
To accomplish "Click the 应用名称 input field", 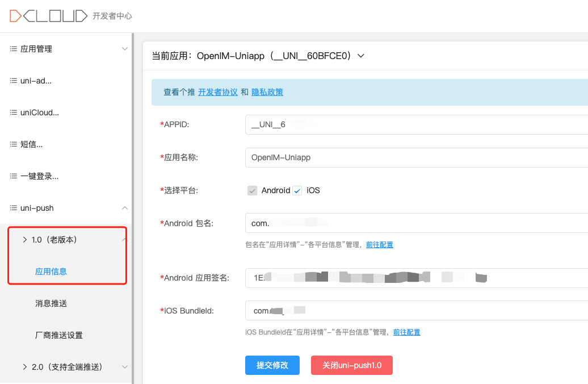I will coord(414,157).
